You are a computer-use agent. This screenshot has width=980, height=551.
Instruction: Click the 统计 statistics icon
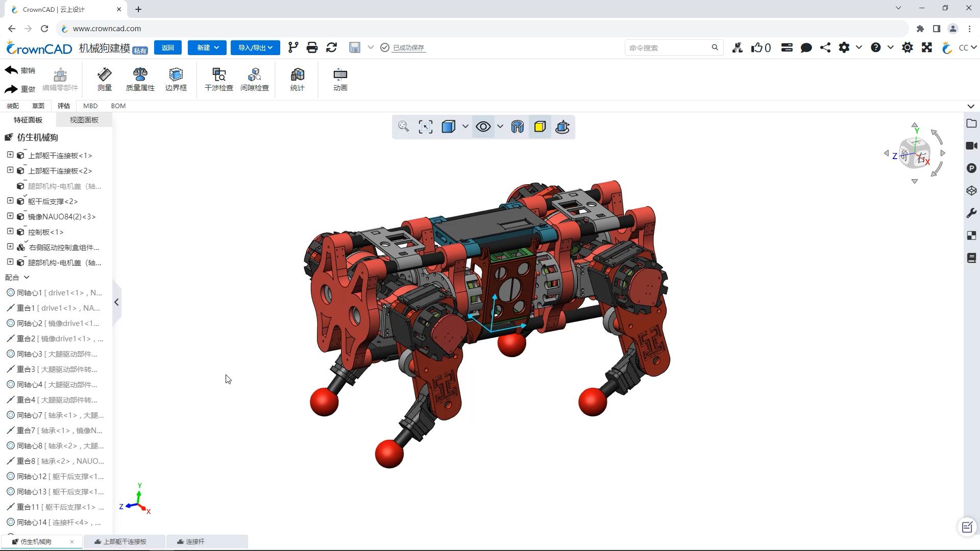point(297,79)
